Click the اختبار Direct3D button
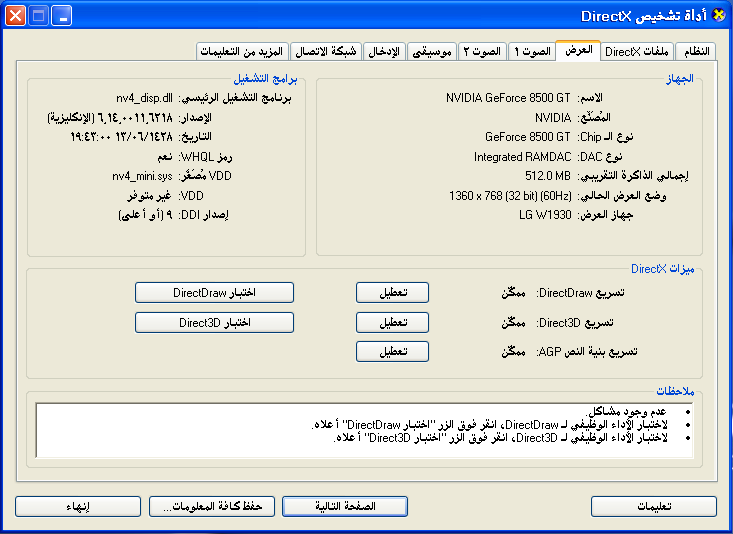 [x=215, y=323]
